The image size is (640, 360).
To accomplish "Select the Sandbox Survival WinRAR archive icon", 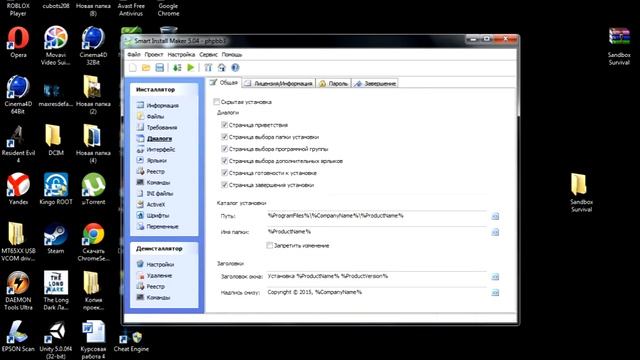I will click(x=619, y=46).
